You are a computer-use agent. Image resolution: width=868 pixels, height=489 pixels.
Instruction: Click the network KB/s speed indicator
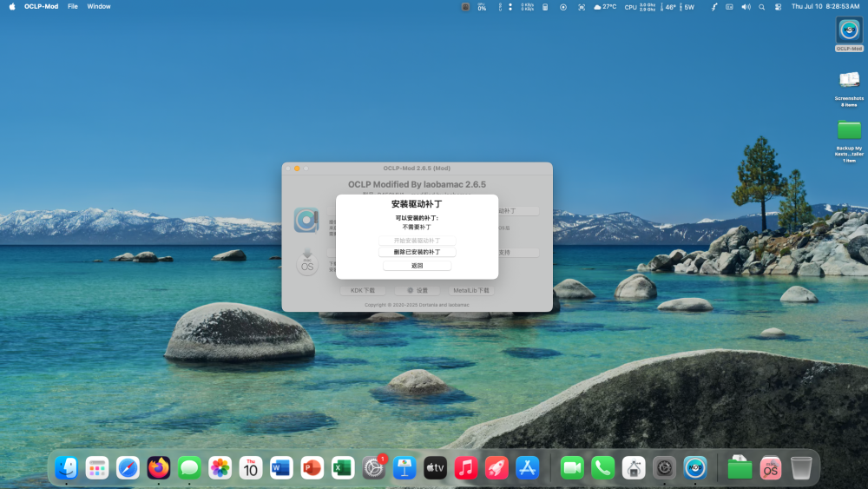tap(528, 7)
